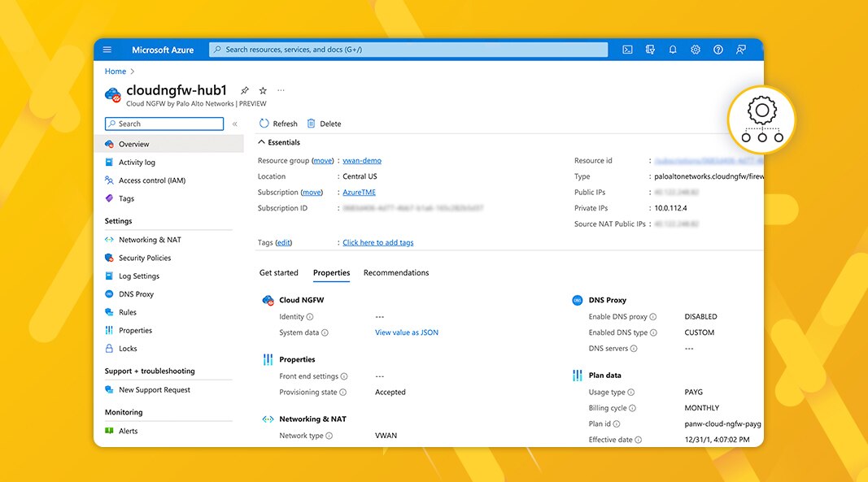Click the Refresh button
Viewport: 868px width, 482px height.
[x=278, y=124]
